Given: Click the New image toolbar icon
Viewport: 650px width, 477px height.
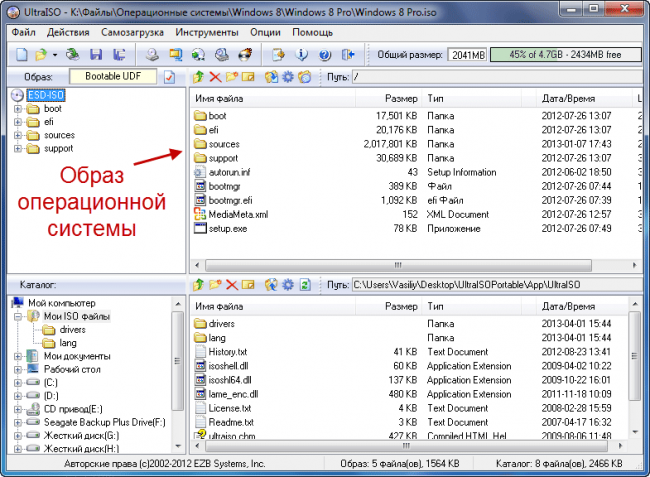Looking at the screenshot, I should 22,55.
